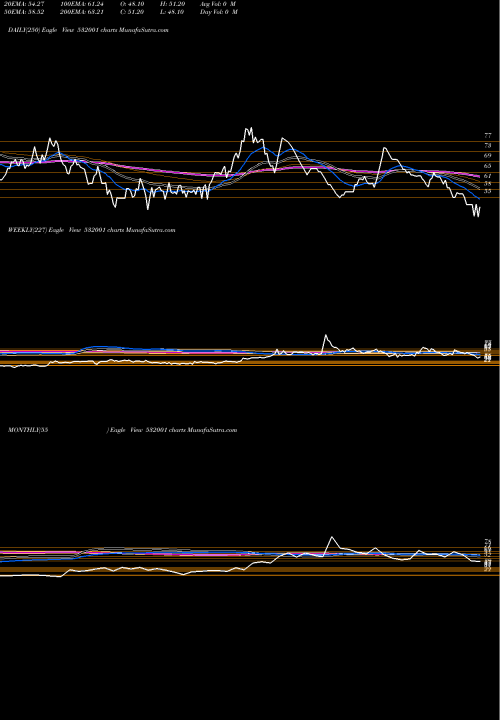Click the 61 price axis label
Viewport: 500px width, 720px height.
click(x=488, y=176)
